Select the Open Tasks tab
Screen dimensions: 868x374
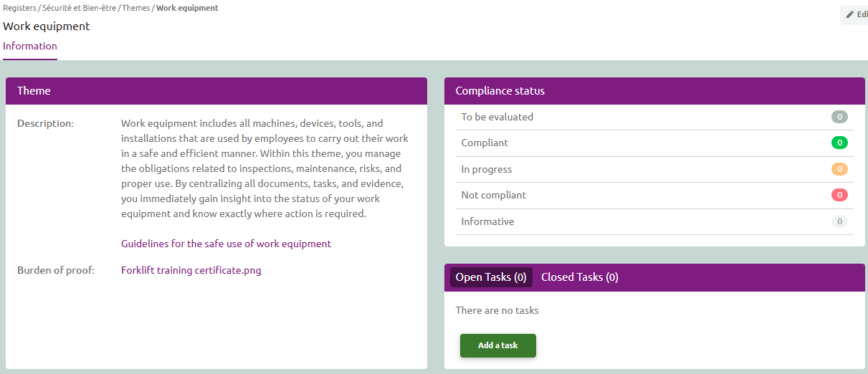pos(491,277)
